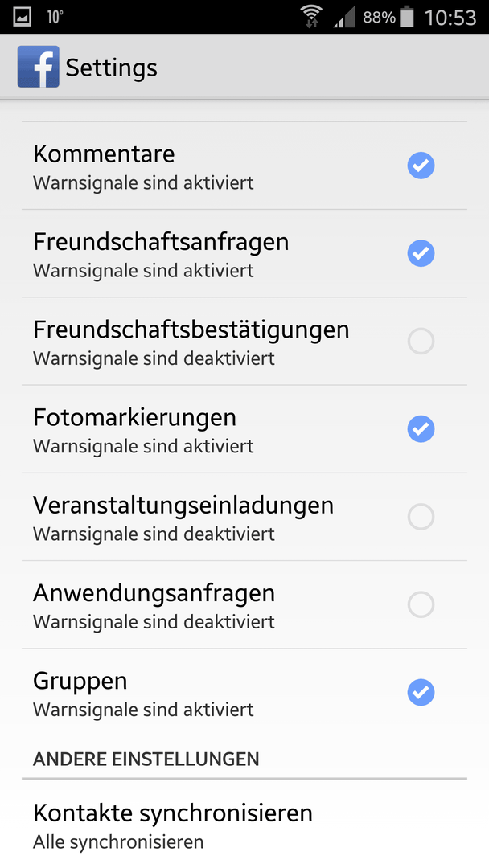Image resolution: width=489 pixels, height=868 pixels.
Task: Open the image notification icon in status bar
Action: [23, 17]
